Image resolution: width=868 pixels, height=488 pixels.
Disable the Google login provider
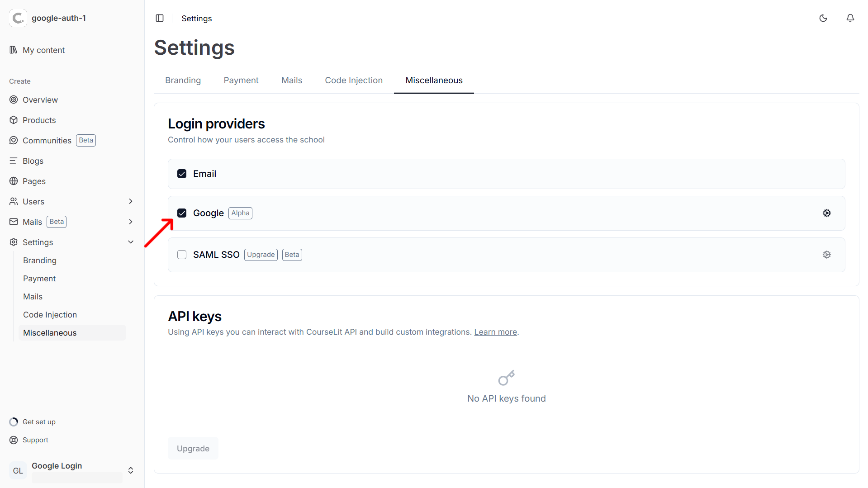pos(181,213)
